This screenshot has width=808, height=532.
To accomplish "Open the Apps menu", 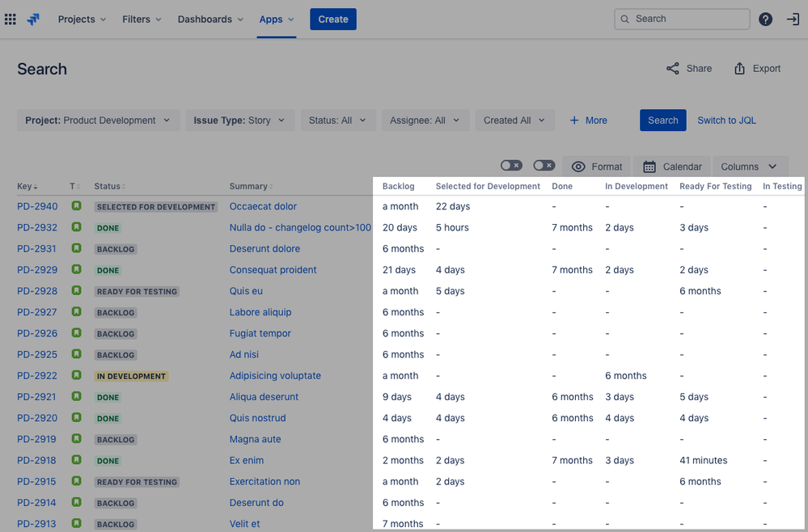I will 277,19.
